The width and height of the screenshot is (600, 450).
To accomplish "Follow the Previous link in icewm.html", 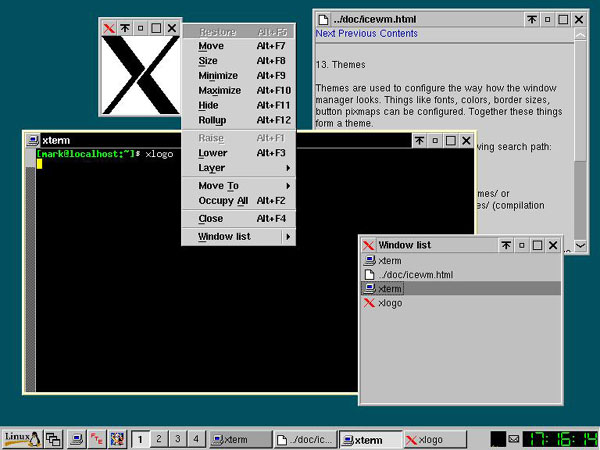I will [x=357, y=34].
